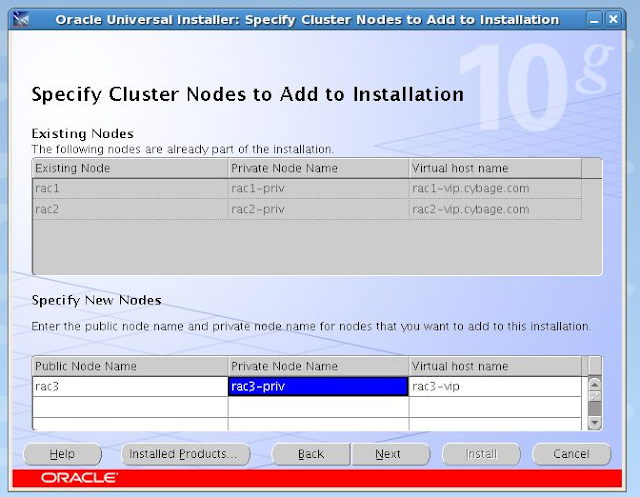Click empty private node cell below rac3-priv
This screenshot has height=497, width=640.
[318, 407]
